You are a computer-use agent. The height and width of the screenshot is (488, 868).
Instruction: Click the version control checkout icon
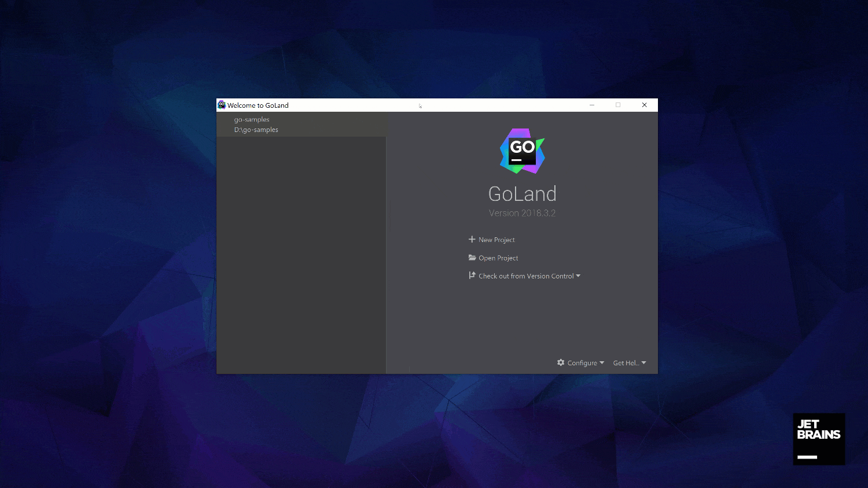point(472,276)
